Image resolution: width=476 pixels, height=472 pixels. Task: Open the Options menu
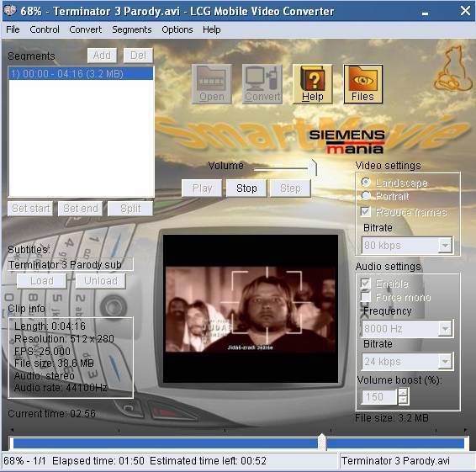[177, 29]
